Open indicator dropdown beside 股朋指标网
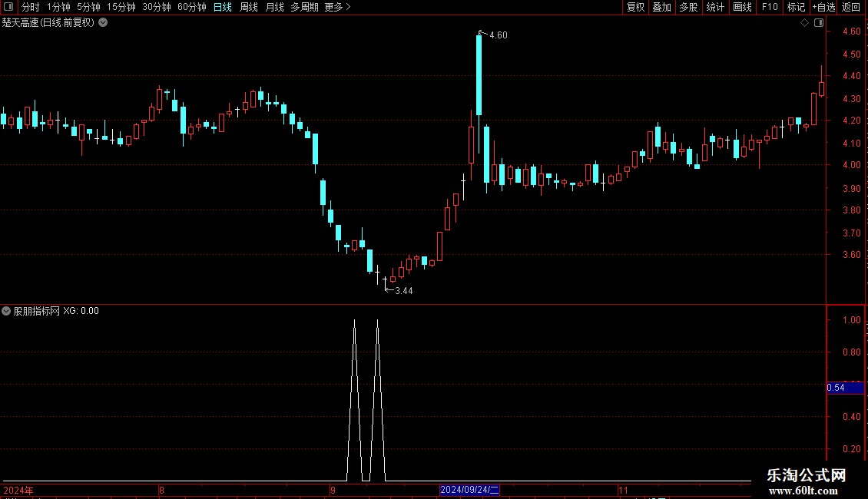This screenshot has width=868, height=499. [x=6, y=311]
